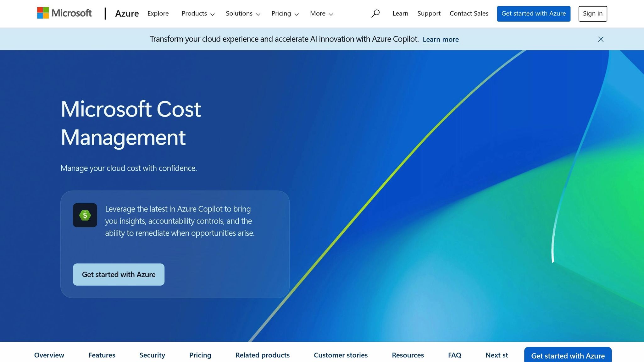Open the Explore menu item

[158, 14]
